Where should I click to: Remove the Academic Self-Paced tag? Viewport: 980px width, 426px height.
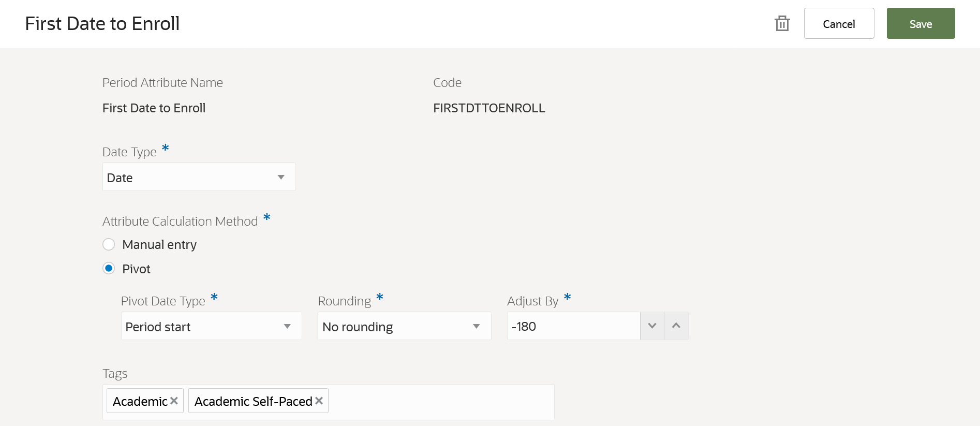319,401
